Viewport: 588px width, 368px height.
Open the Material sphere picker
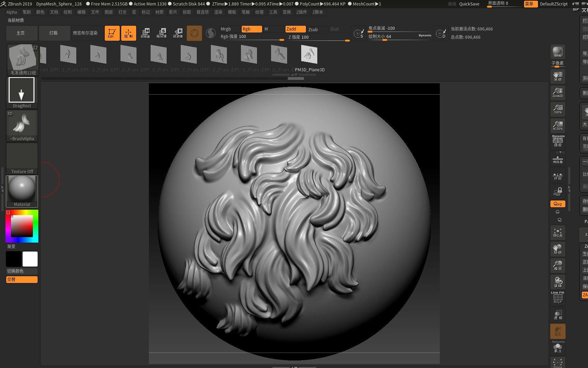(x=22, y=191)
